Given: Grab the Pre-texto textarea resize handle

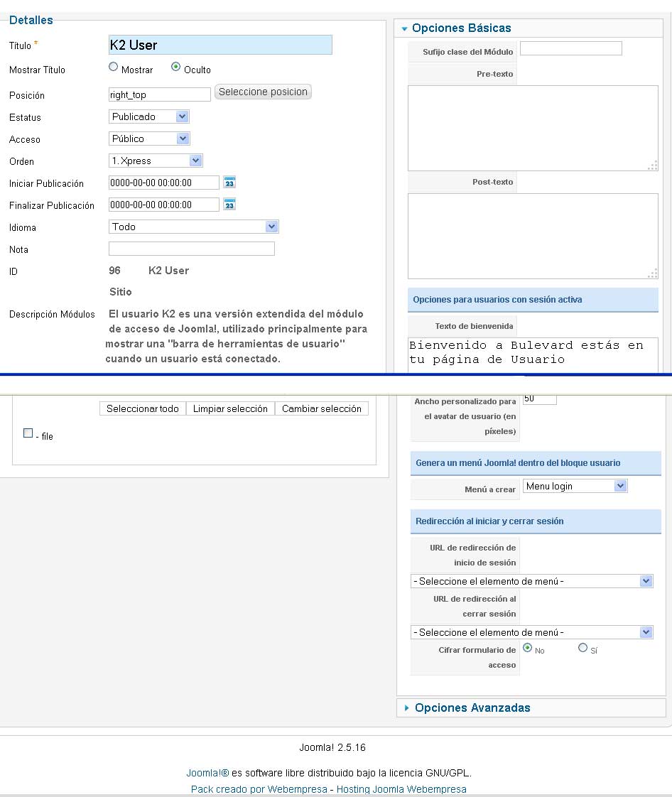Looking at the screenshot, I should point(653,166).
